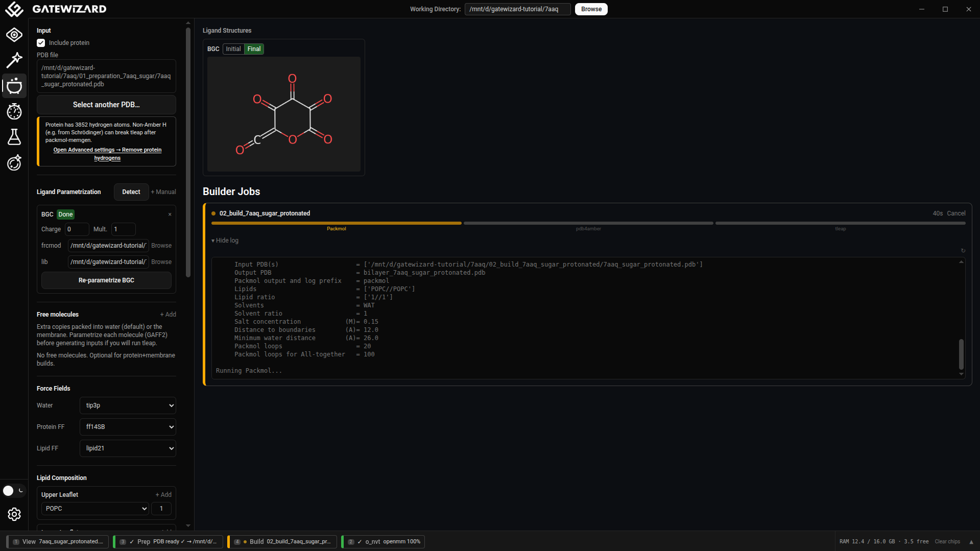Screen dimensions: 980x551
Task: Browse for the frcmod file
Action: [161, 246]
